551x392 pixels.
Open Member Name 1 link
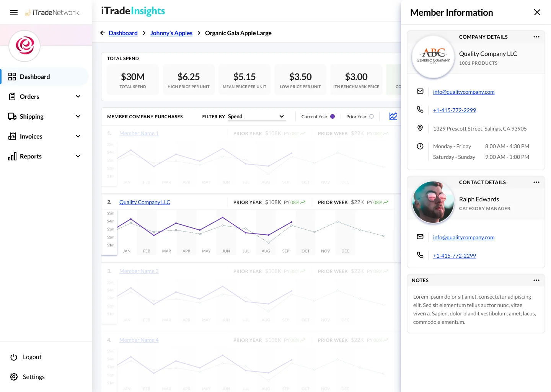point(139,133)
